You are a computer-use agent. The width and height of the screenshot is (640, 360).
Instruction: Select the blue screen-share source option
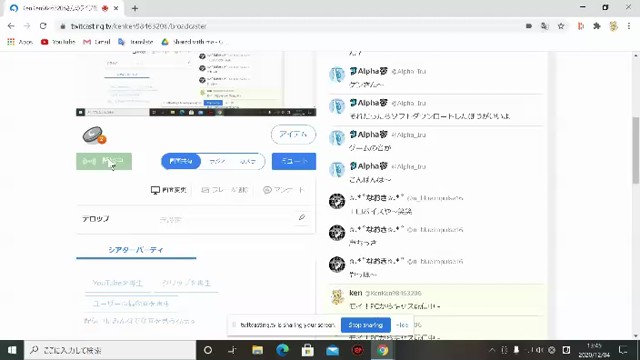point(181,161)
